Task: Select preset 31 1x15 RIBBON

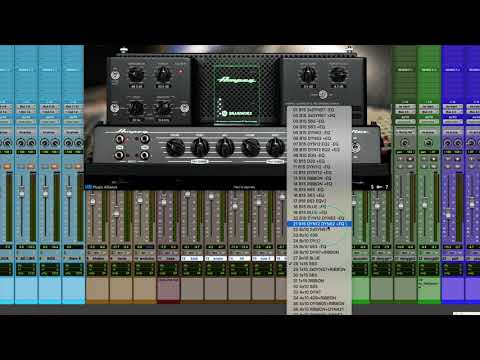Action: (319, 281)
